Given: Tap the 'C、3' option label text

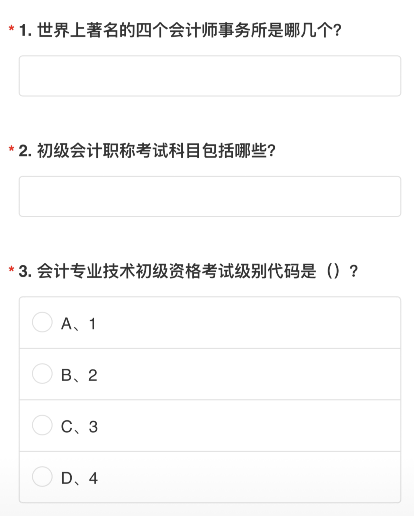Looking at the screenshot, I should point(79,427).
